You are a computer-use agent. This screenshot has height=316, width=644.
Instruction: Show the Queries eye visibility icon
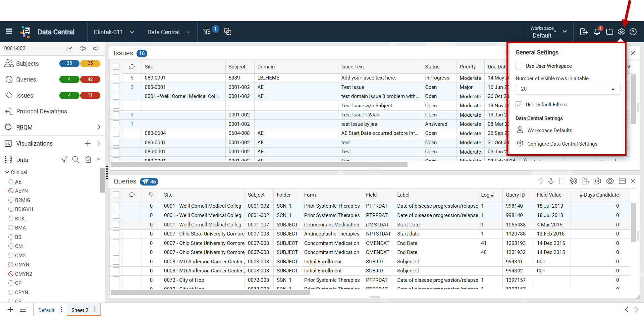point(610,181)
